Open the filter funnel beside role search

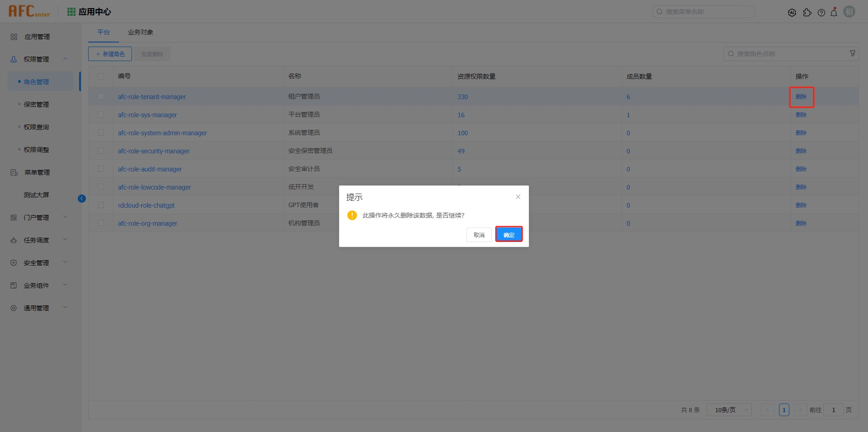pyautogui.click(x=853, y=53)
